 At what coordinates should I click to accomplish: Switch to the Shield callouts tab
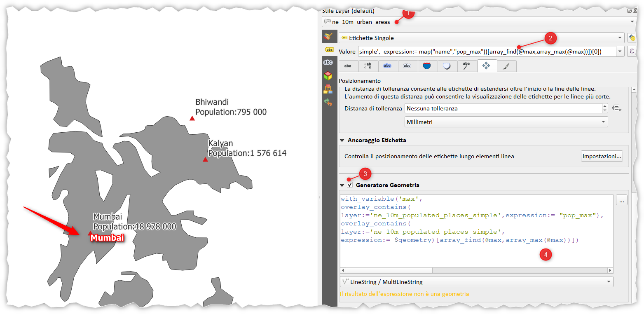click(x=427, y=66)
